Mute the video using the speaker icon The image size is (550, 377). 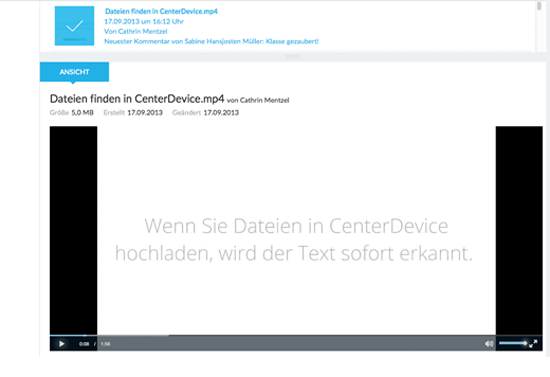click(489, 344)
